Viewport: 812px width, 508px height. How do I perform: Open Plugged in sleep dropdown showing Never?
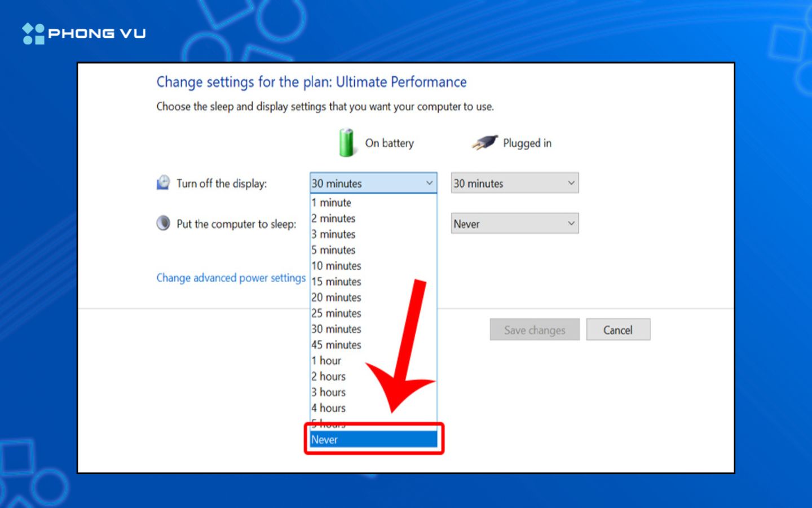[514, 224]
